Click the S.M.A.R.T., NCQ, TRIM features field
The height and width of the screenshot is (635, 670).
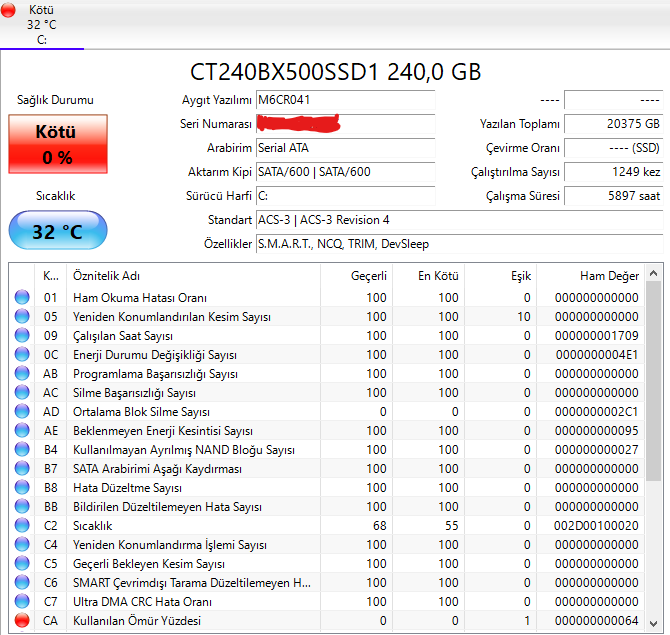(x=459, y=244)
